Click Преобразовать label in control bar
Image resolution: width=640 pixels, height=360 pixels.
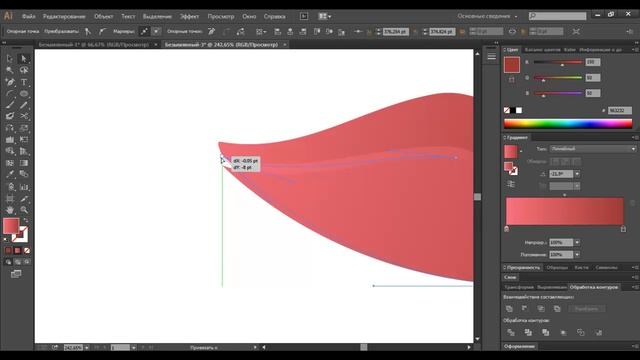61,31
